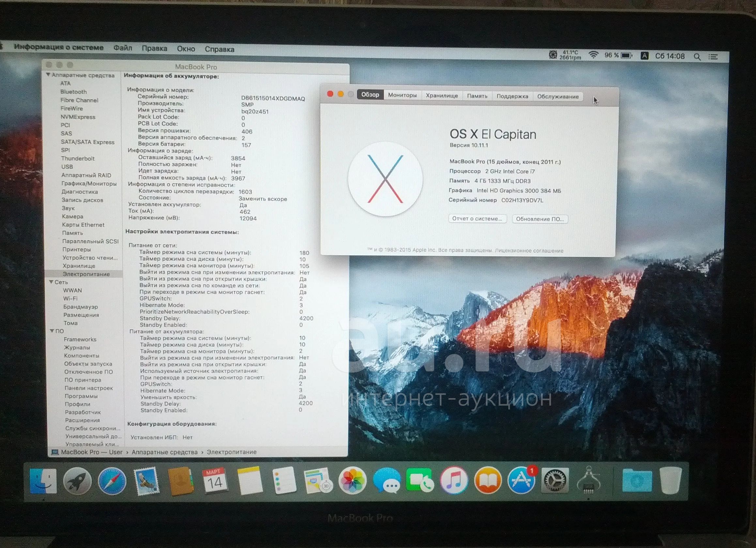756x548 pixels.
Task: Switch to Обслуживание tab
Action: pyautogui.click(x=558, y=96)
